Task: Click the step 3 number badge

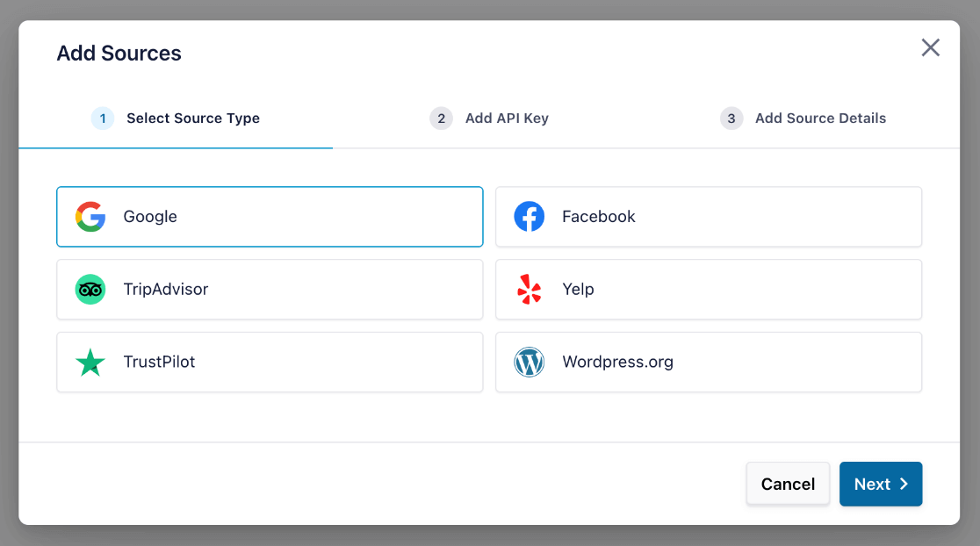Action: (x=731, y=119)
